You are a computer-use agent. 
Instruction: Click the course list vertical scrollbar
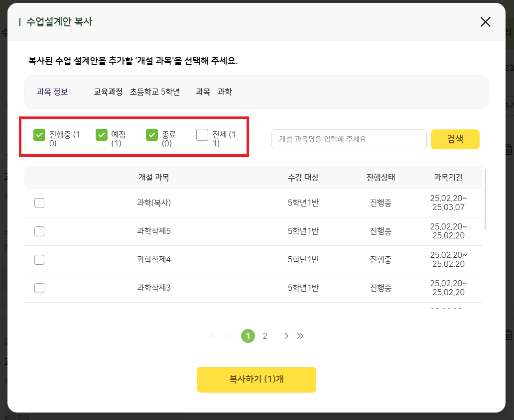click(485, 199)
